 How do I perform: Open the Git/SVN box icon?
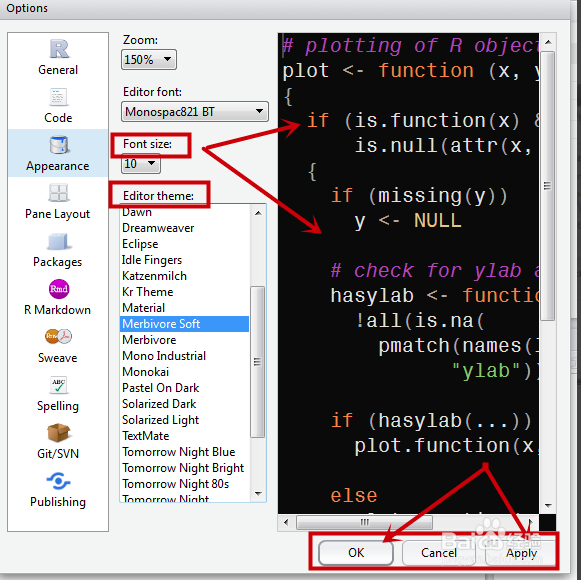[x=58, y=433]
